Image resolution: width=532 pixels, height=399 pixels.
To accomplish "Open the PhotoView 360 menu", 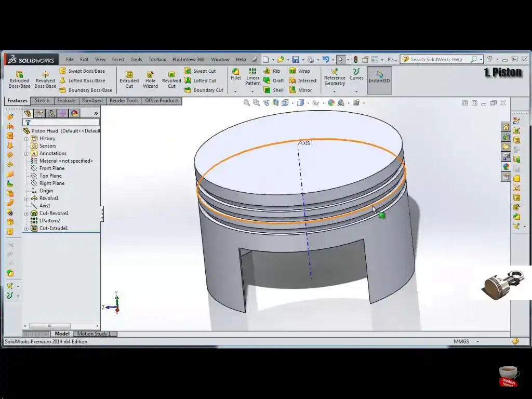I will click(x=188, y=59).
